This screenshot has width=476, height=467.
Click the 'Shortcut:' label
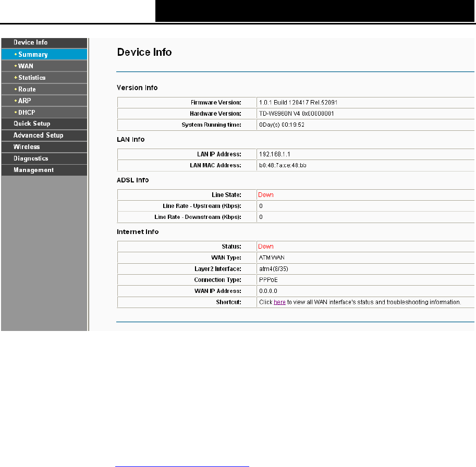[x=228, y=302]
